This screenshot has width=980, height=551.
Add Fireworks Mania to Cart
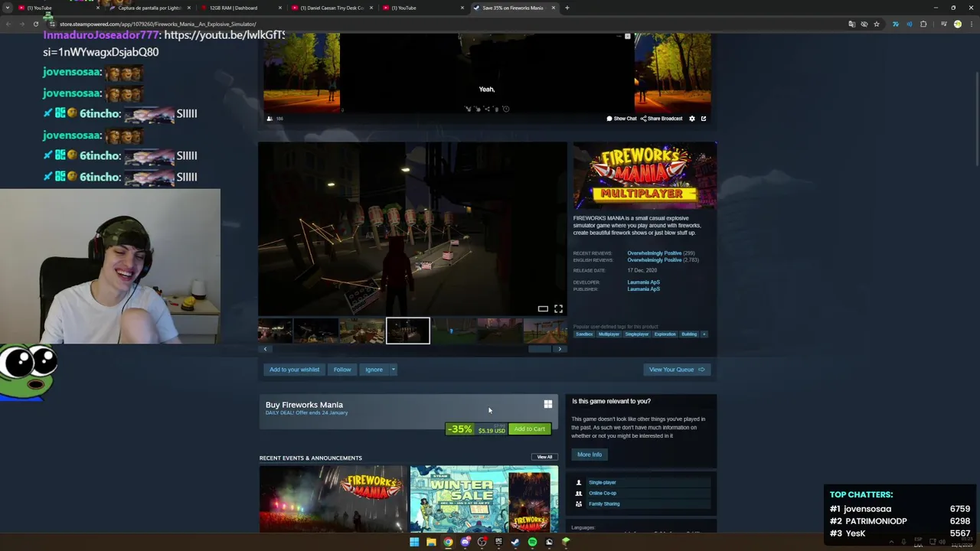click(530, 429)
